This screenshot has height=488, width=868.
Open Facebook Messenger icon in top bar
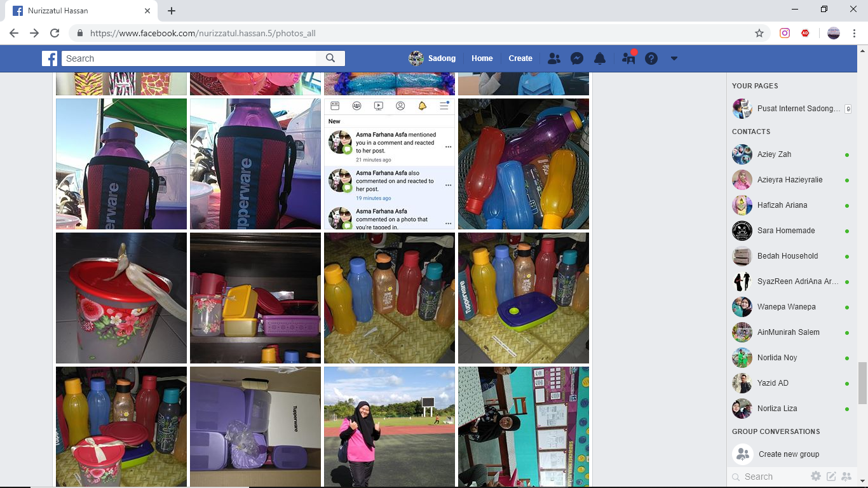[x=577, y=58]
